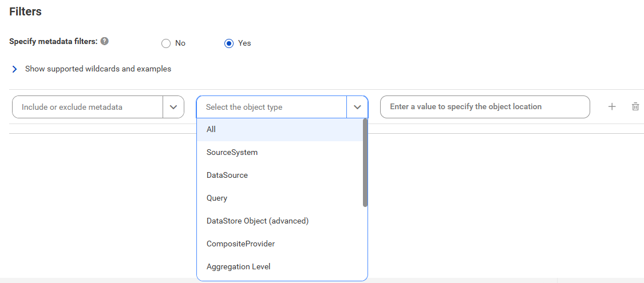Viewport: 644px width, 283px height.
Task: Delete the filter row with trash icon
Action: (x=635, y=107)
